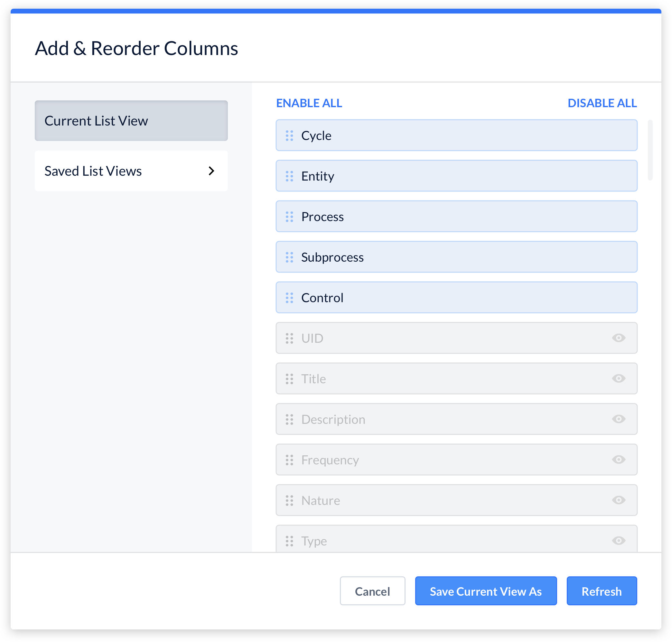Toggle visibility of the Title column

(618, 378)
